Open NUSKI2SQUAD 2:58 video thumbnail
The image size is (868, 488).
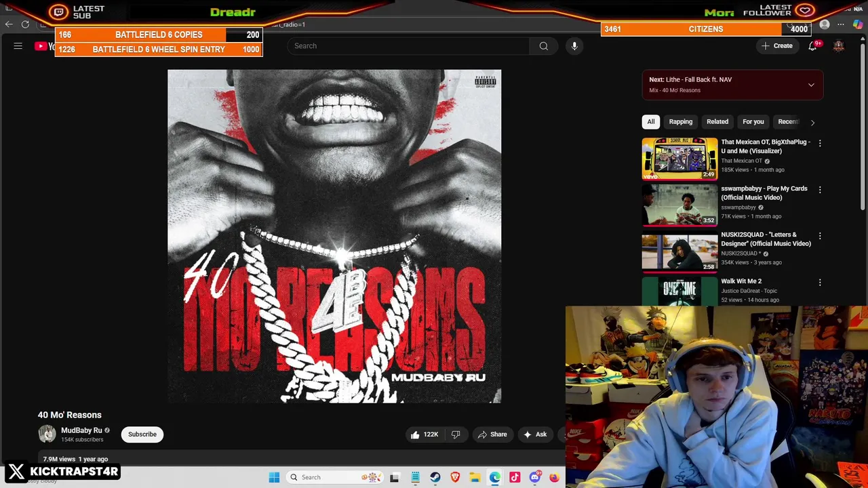679,251
